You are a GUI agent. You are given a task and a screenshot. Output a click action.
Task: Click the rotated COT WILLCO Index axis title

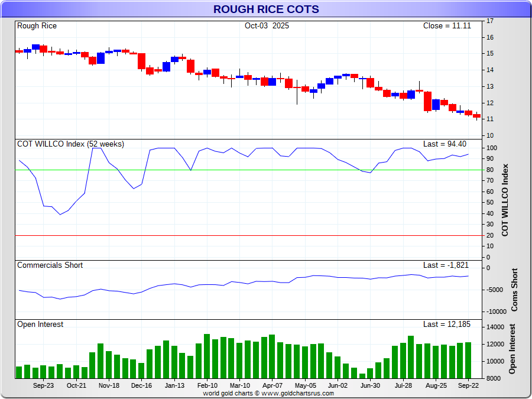pyautogui.click(x=505, y=200)
